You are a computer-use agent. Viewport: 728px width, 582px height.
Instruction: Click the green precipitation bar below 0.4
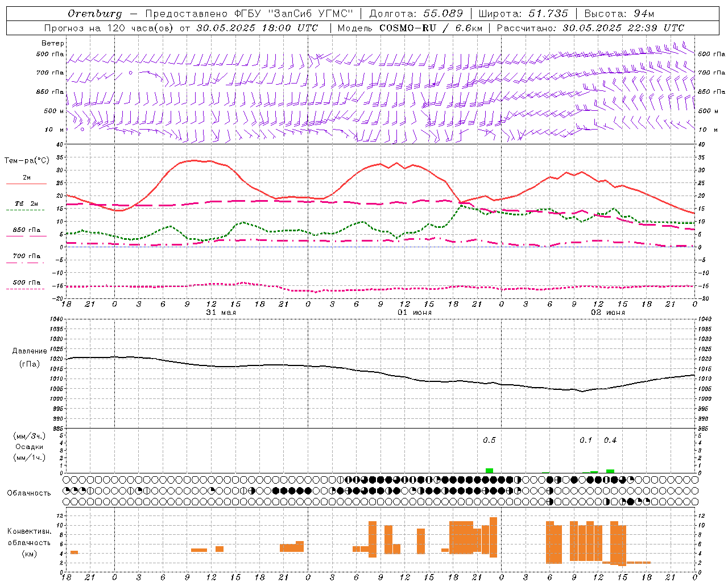pyautogui.click(x=610, y=471)
